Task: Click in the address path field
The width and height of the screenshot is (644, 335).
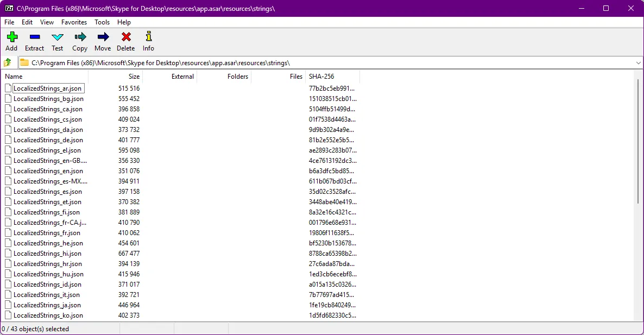Action: (x=326, y=63)
